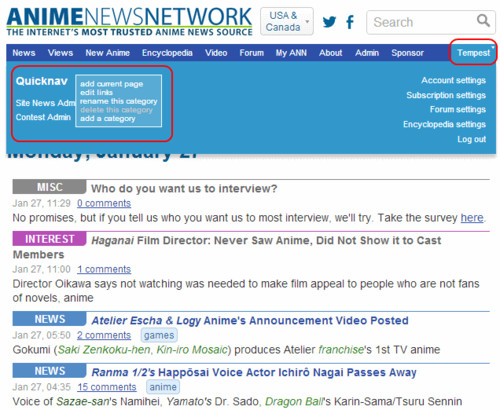The height and width of the screenshot is (410, 500).
Task: Open Account settings link
Action: coord(453,80)
